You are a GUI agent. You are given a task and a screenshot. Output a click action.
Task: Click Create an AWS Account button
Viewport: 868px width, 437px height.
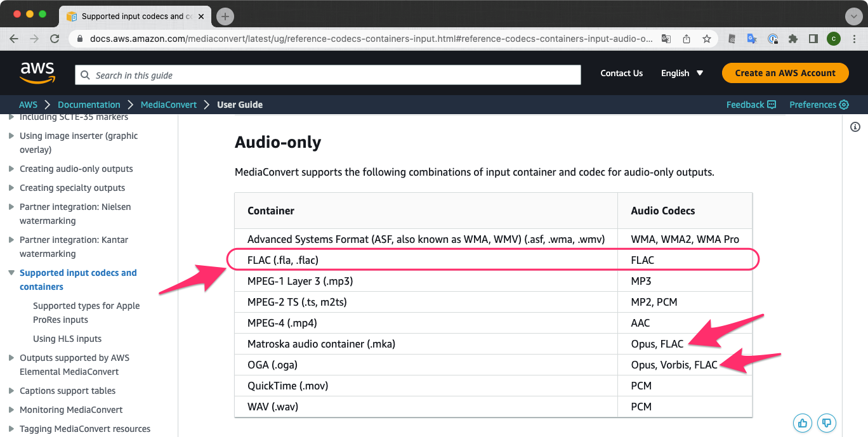point(785,73)
